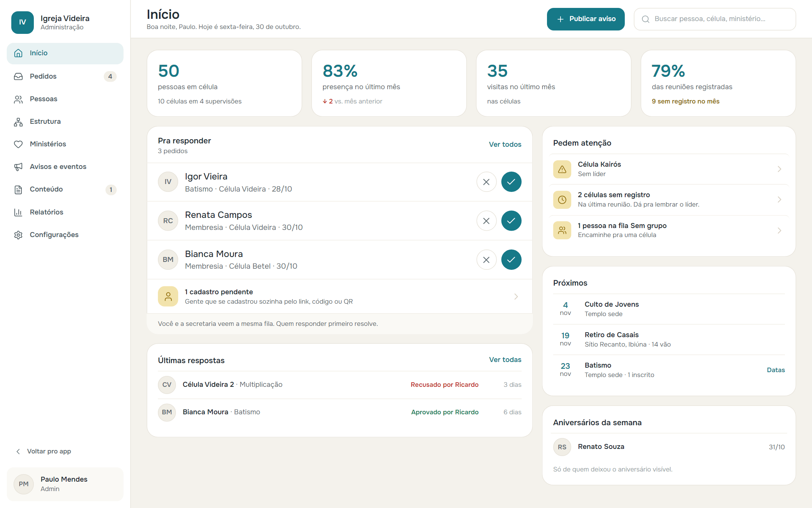The height and width of the screenshot is (508, 812).
Task: Click the Pedidos badge showing 4
Action: (x=110, y=76)
